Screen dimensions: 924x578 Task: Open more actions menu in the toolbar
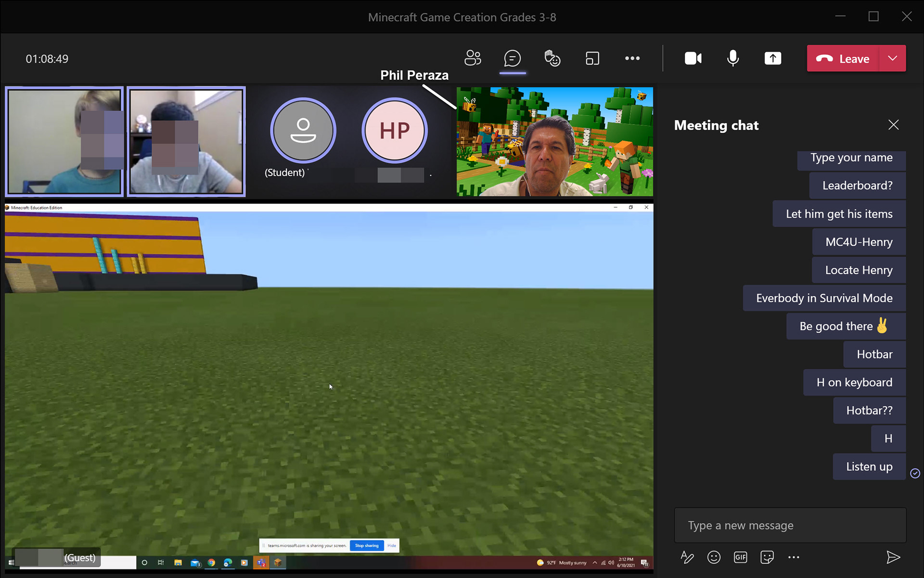pos(632,58)
